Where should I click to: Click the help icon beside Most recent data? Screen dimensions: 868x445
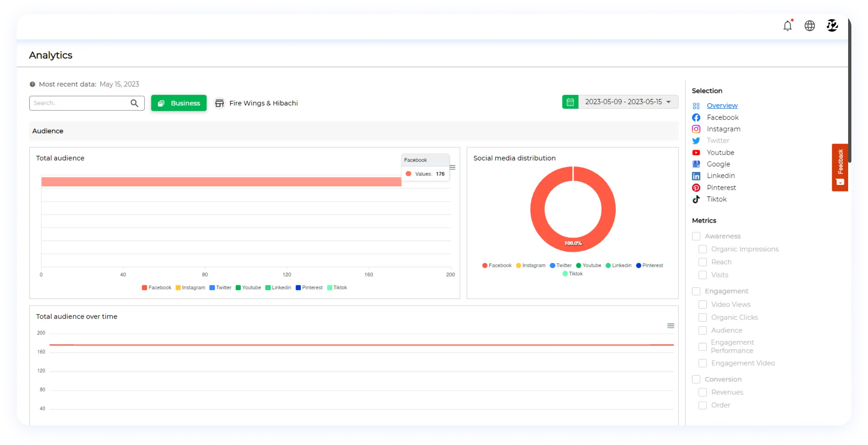[33, 85]
